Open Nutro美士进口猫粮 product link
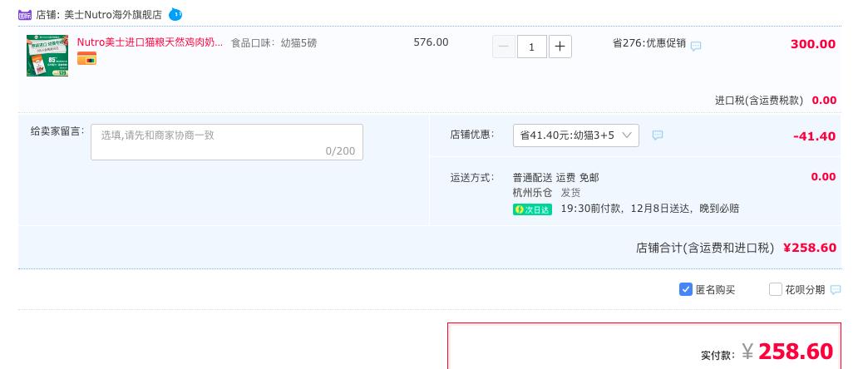 tap(150, 42)
